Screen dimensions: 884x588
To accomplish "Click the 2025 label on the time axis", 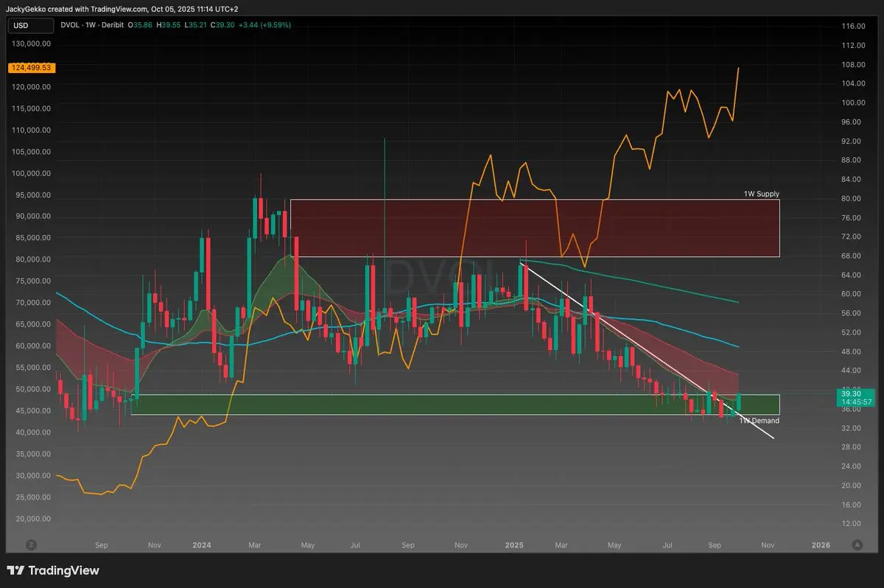I will pyautogui.click(x=514, y=545).
